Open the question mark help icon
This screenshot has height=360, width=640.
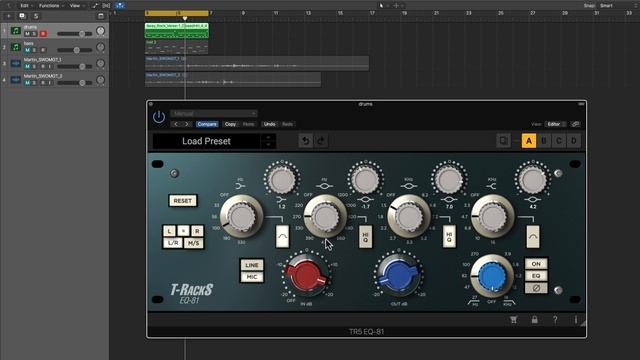555,320
